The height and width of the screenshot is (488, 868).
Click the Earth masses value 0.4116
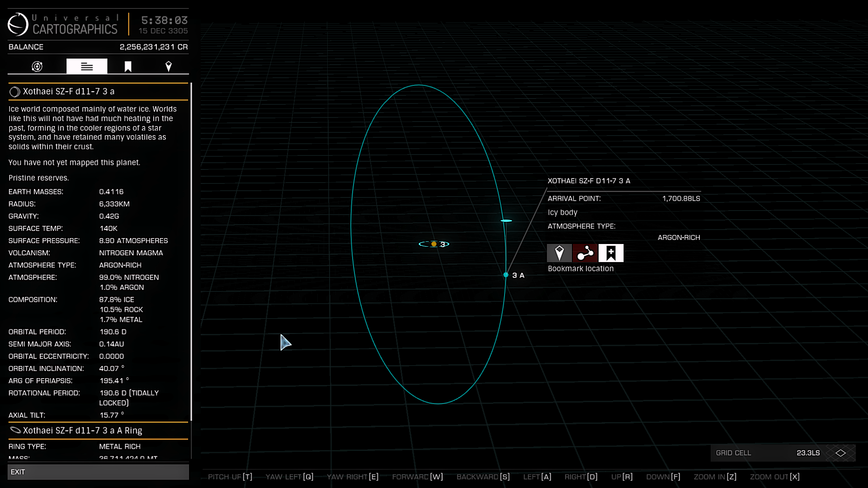click(x=111, y=192)
